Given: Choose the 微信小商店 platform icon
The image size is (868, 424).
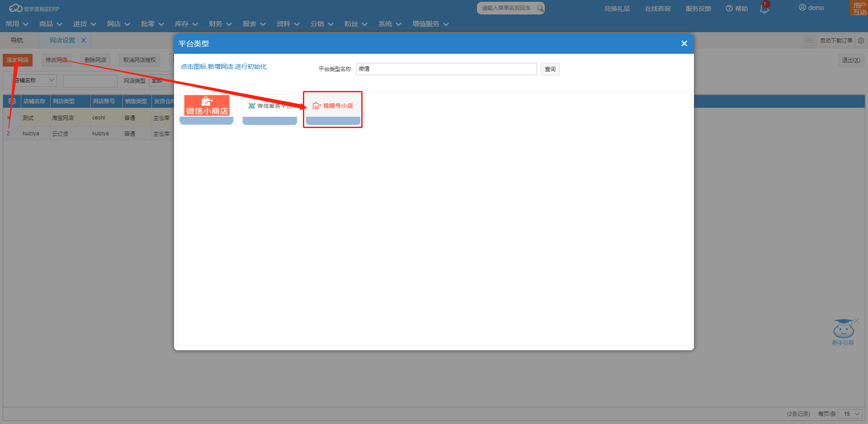Looking at the screenshot, I should (x=207, y=109).
